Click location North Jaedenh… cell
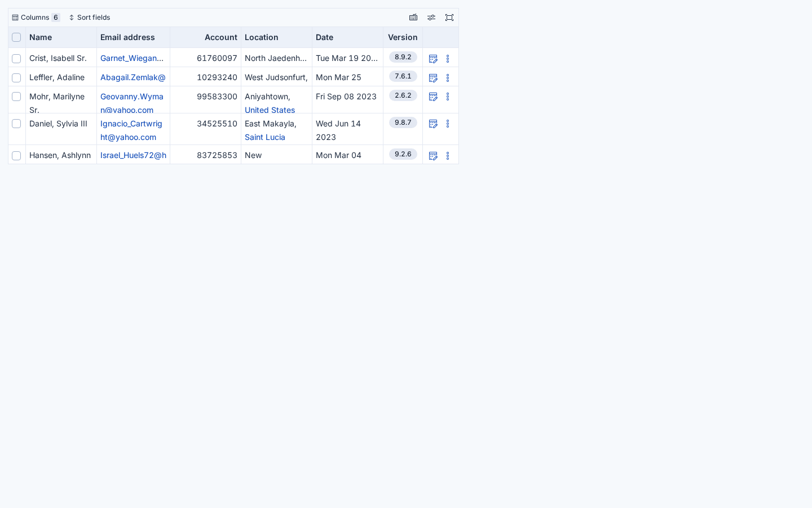 tap(276, 58)
